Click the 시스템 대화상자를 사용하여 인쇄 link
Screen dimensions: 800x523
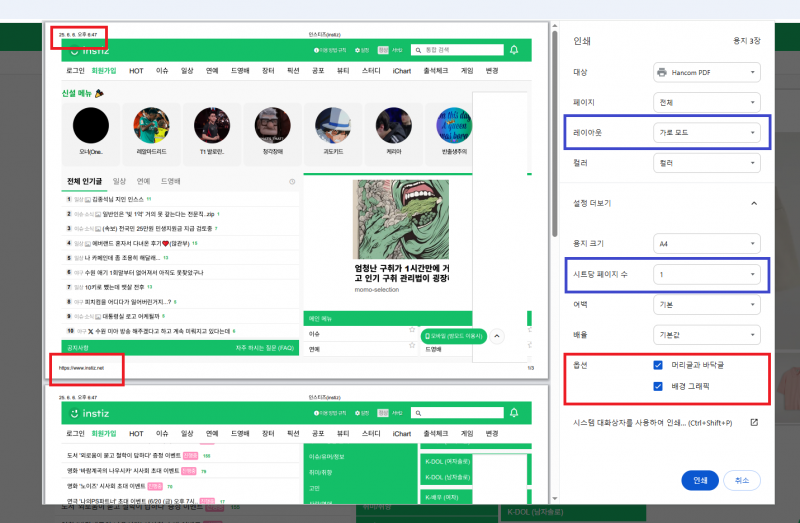click(x=653, y=423)
